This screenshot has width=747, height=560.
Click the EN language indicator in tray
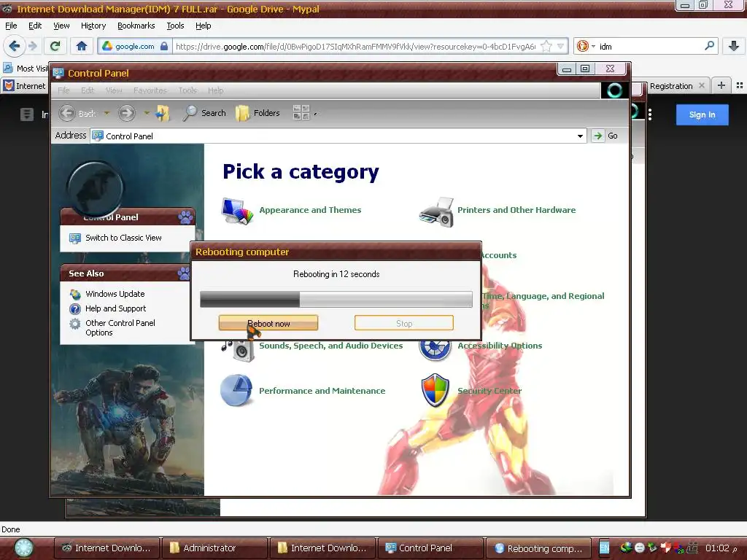pyautogui.click(x=604, y=548)
